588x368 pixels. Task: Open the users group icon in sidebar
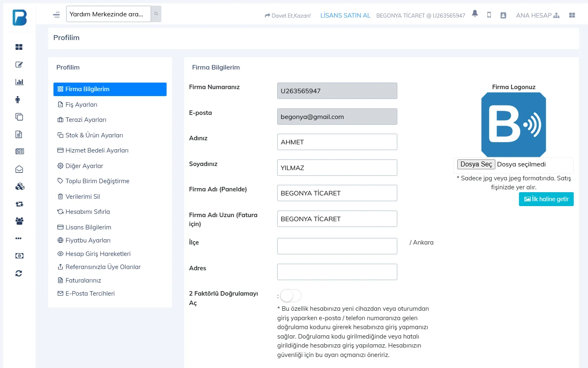click(19, 221)
